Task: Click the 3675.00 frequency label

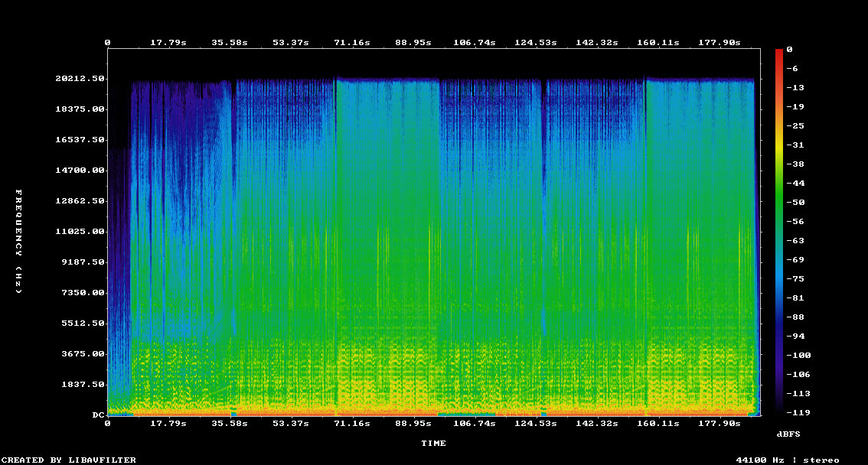Action: click(x=83, y=354)
